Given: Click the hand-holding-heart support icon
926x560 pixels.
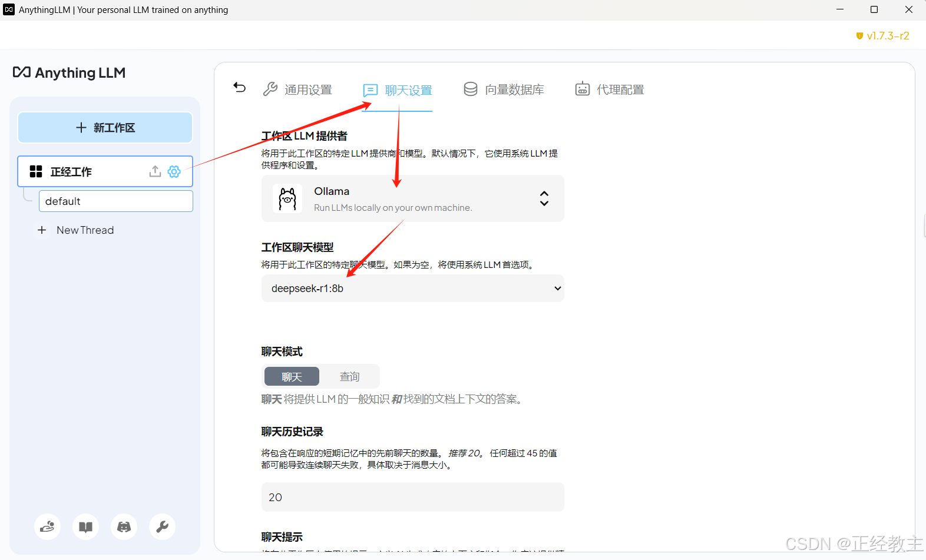Looking at the screenshot, I should click(x=47, y=526).
